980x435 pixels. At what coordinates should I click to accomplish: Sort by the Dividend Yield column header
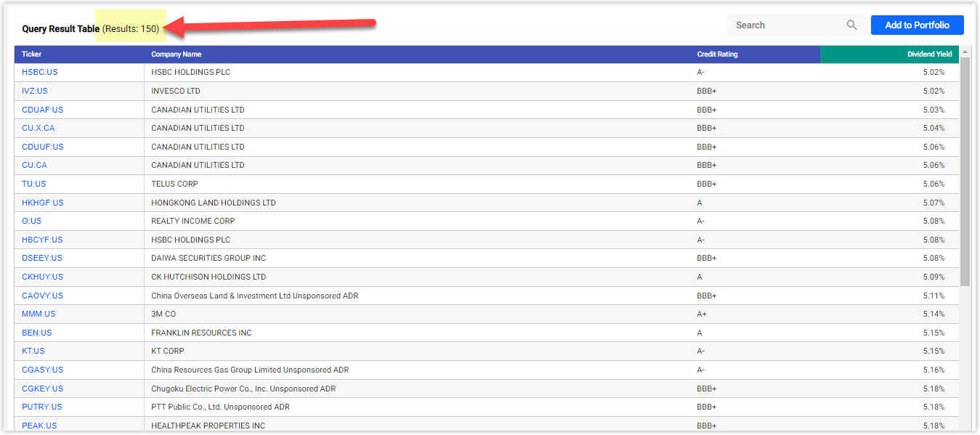point(889,54)
